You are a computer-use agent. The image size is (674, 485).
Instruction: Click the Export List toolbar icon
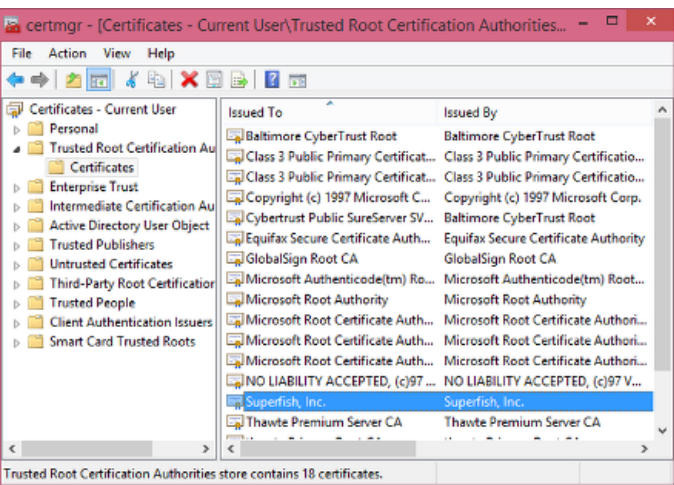click(x=240, y=80)
